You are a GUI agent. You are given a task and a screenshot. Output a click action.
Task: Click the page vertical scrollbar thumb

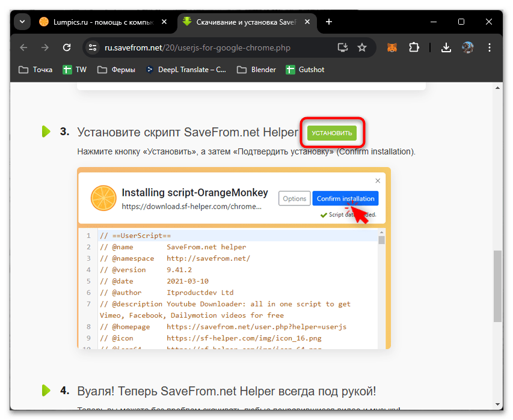[497, 285]
